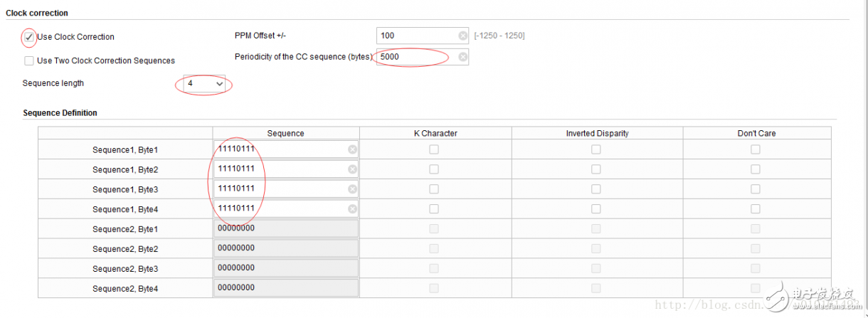Click Sequence1 Byte2 sequence text box
The width and height of the screenshot is (868, 318).
pyautogui.click(x=281, y=169)
